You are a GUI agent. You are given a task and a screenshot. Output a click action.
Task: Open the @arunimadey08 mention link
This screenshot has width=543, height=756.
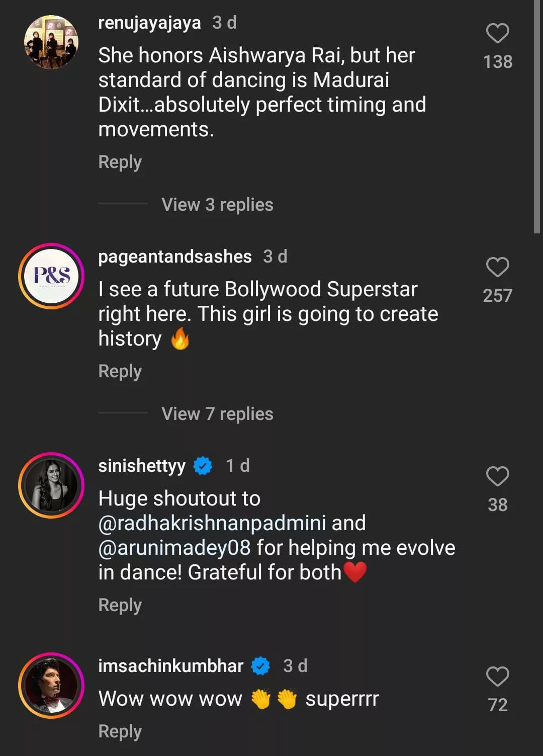pos(174,548)
